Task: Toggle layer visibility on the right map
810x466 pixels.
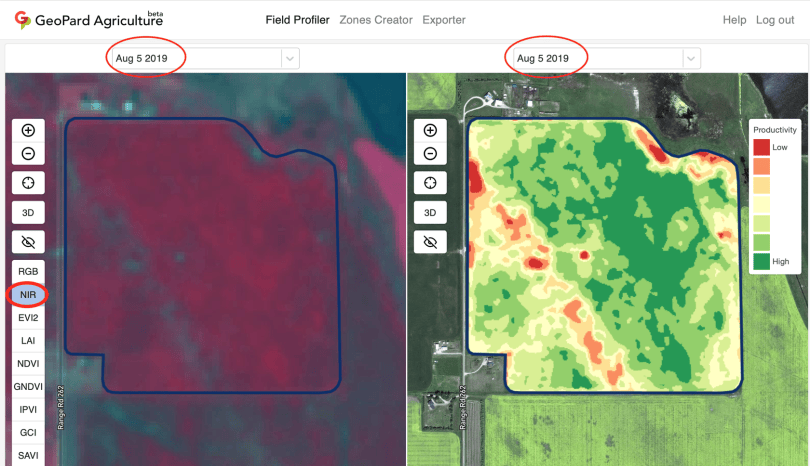Action: coord(430,242)
